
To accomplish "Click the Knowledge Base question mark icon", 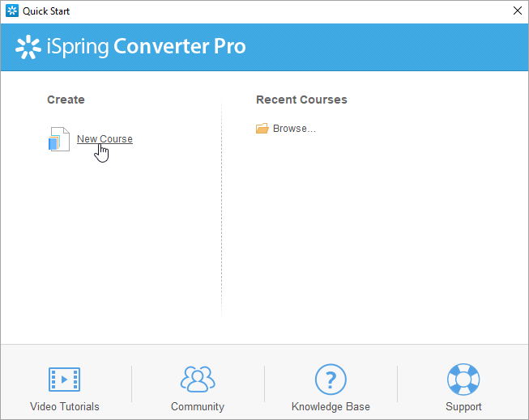I will [331, 380].
